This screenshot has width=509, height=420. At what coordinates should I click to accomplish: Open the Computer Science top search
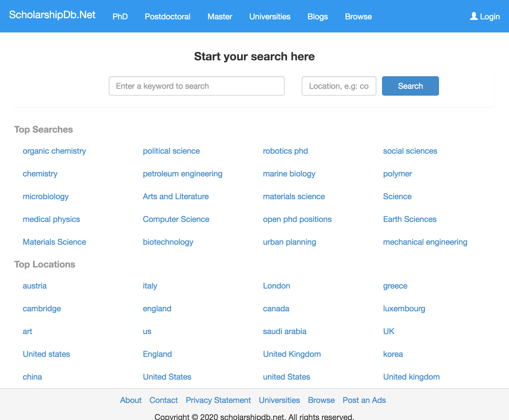point(176,219)
